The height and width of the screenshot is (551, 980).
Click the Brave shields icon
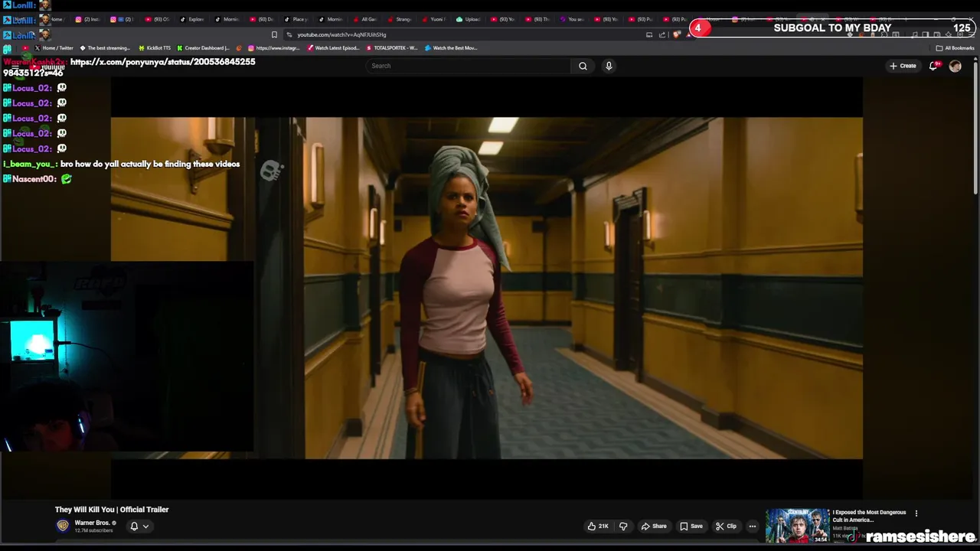click(x=676, y=34)
